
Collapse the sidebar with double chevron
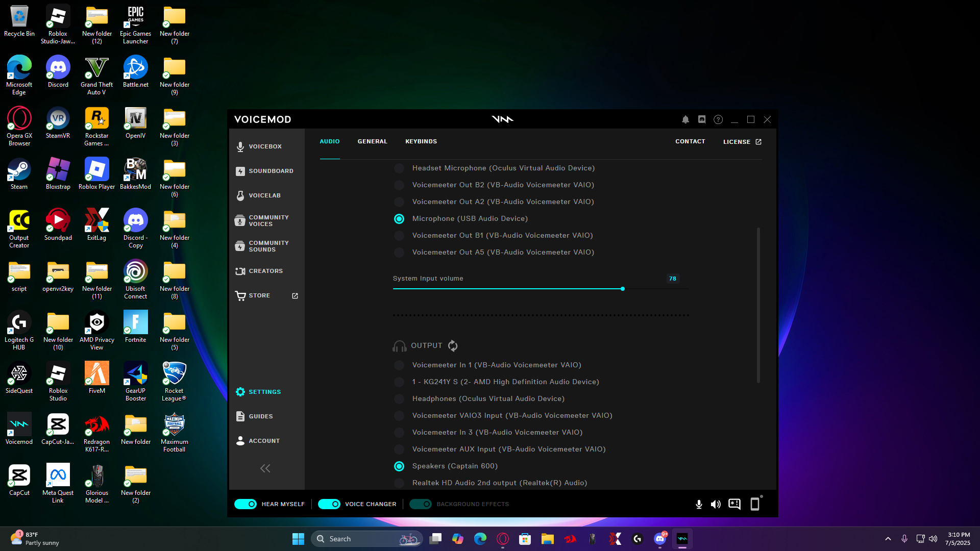click(x=265, y=468)
